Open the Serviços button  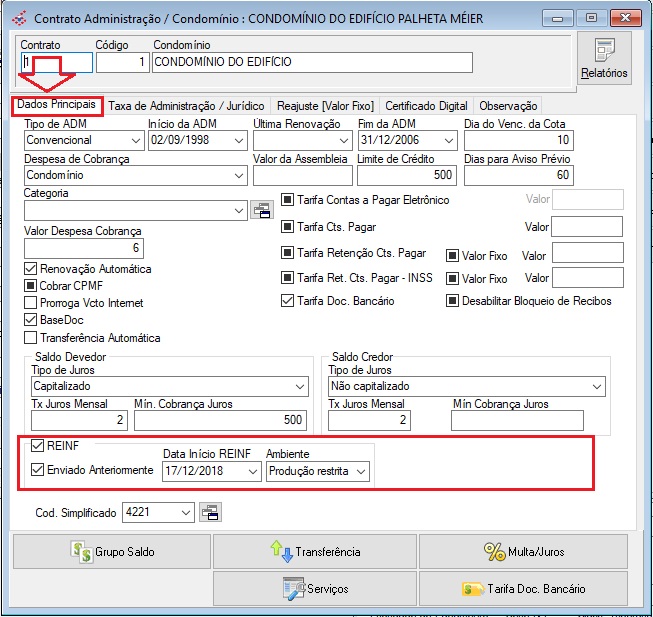tap(315, 588)
